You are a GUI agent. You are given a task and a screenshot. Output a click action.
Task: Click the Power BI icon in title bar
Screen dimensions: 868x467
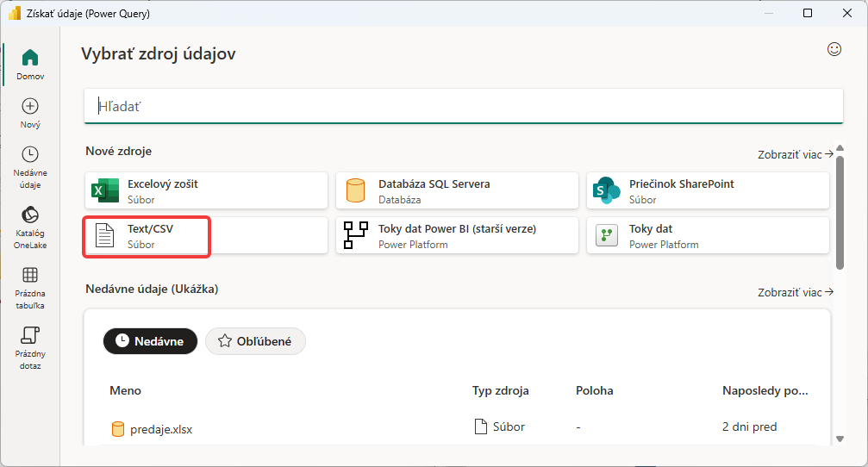(x=15, y=13)
